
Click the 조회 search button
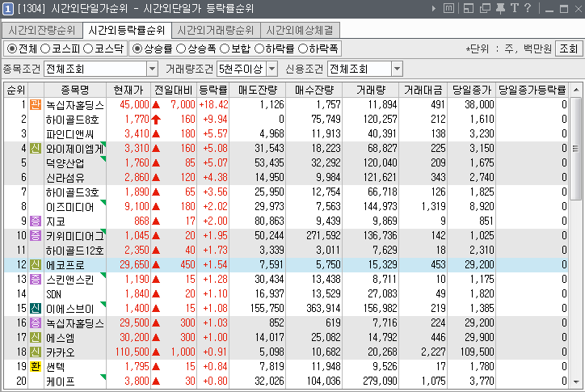coord(569,48)
